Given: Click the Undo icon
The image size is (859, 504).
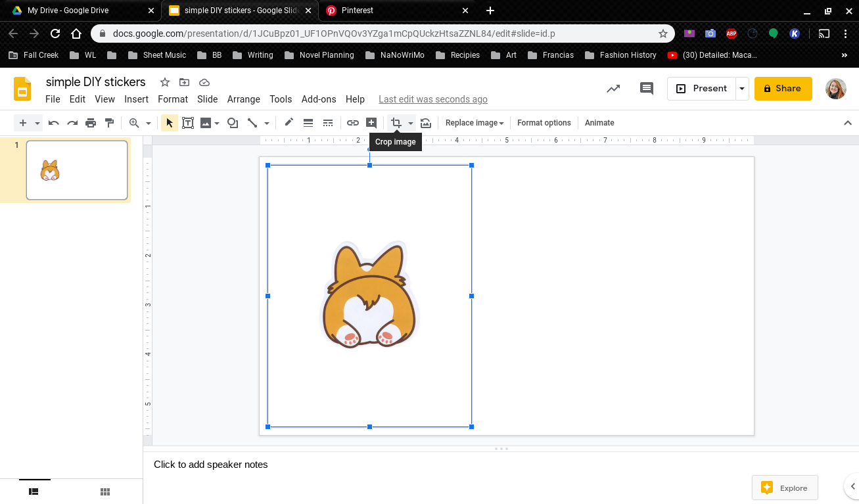Looking at the screenshot, I should pyautogui.click(x=53, y=122).
